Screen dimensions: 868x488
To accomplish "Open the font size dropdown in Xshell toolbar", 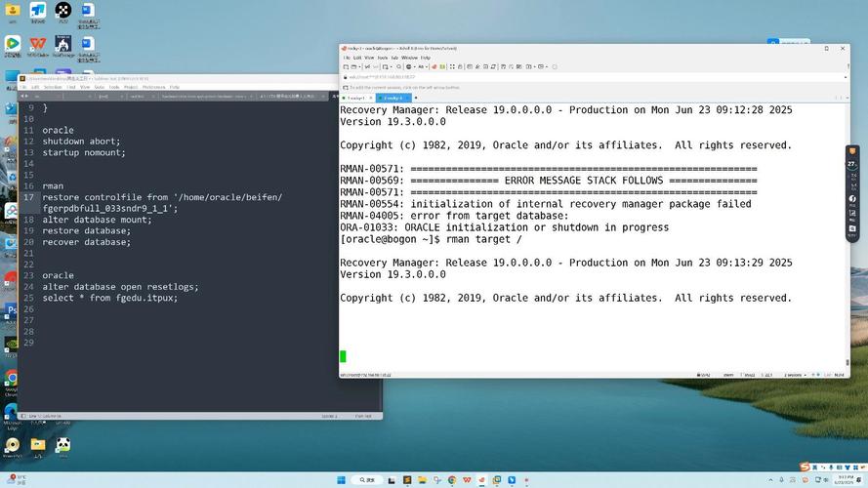I will (423, 67).
